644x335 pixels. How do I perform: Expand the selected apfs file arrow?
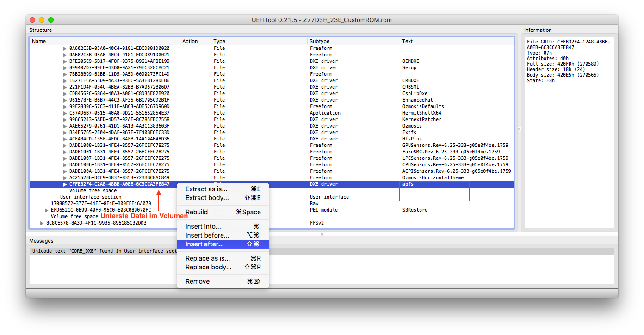(65, 184)
